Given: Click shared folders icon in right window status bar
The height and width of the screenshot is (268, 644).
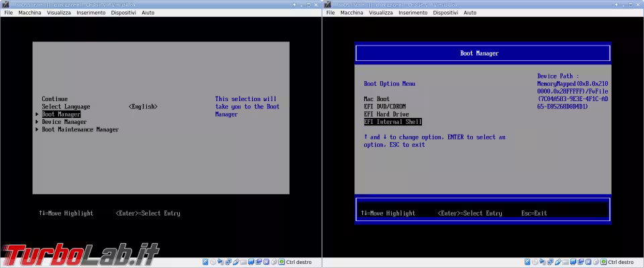Looking at the screenshot, I should [x=566, y=262].
